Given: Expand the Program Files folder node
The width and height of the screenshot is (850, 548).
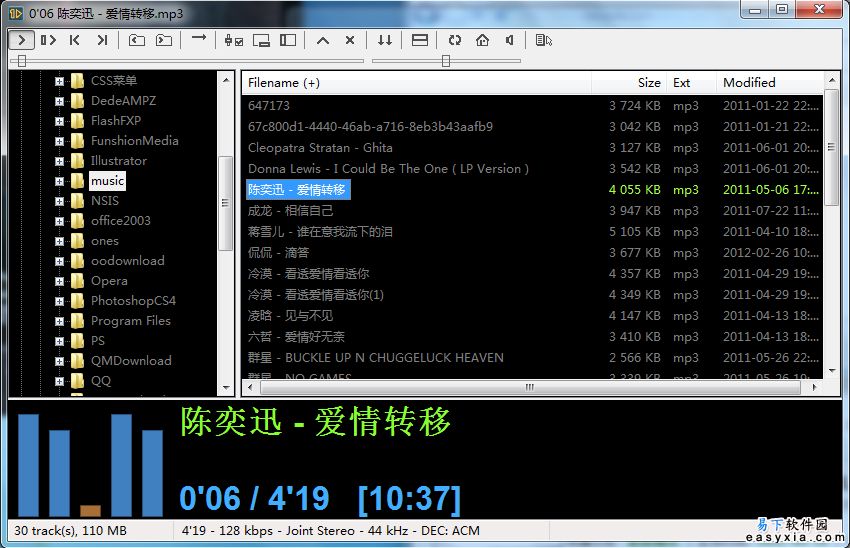Looking at the screenshot, I should click(60, 321).
